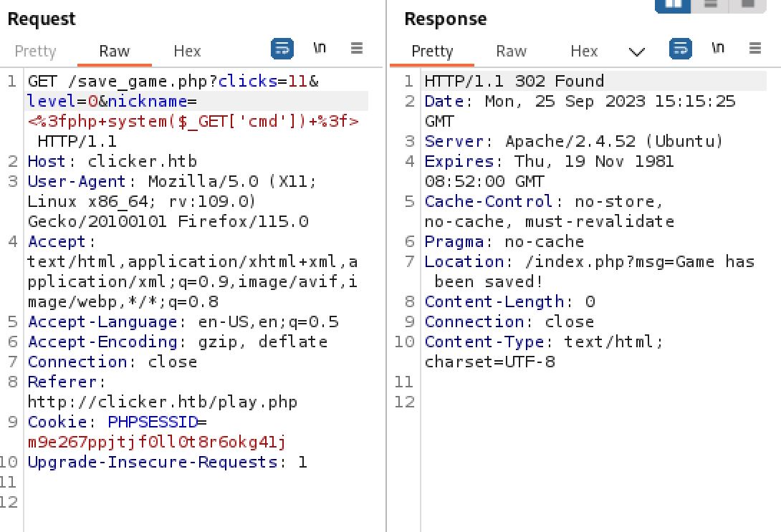The width and height of the screenshot is (781, 532).
Task: Select Raw tab in Request panel
Action: (115, 51)
